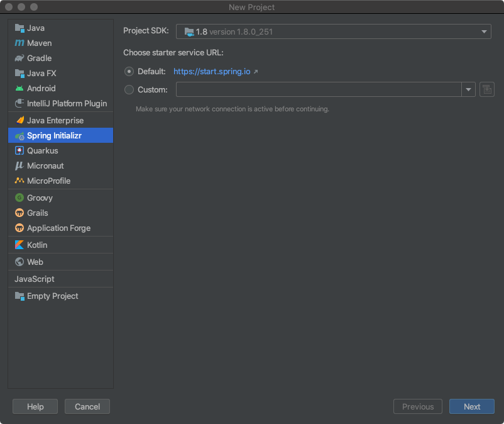Screen dimensions: 504x424
Task: Select the Custom starter URL radio button
Action: 129,90
